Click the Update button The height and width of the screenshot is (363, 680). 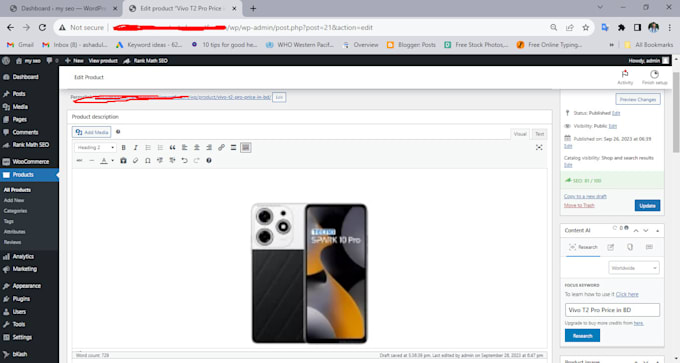647,206
